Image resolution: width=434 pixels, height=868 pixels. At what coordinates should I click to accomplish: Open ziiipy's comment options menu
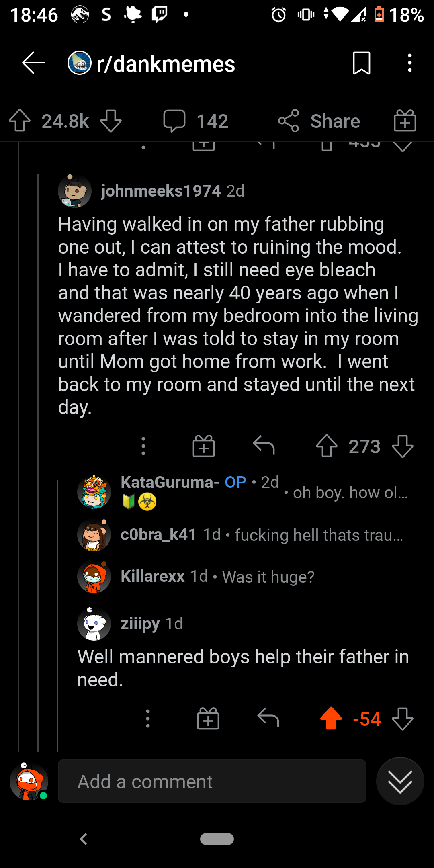(x=147, y=719)
